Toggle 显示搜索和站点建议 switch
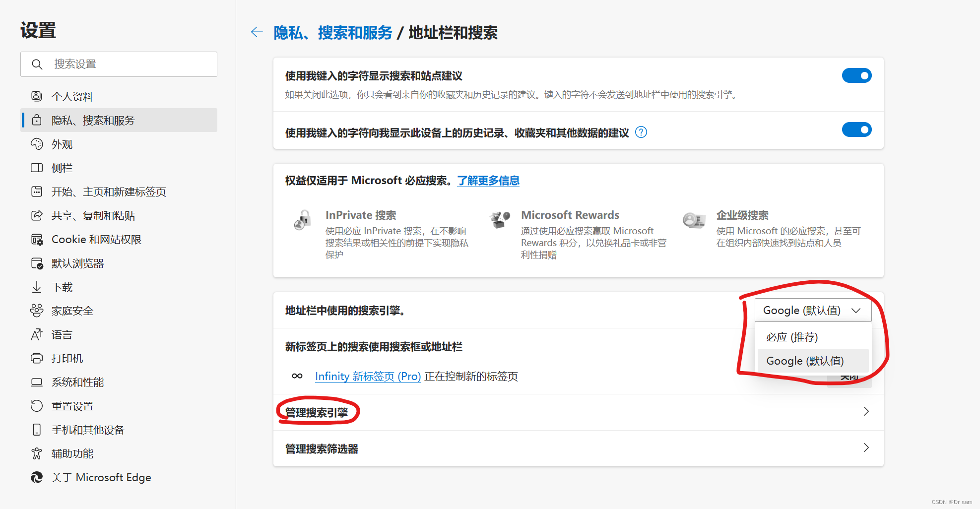This screenshot has height=509, width=980. click(856, 75)
